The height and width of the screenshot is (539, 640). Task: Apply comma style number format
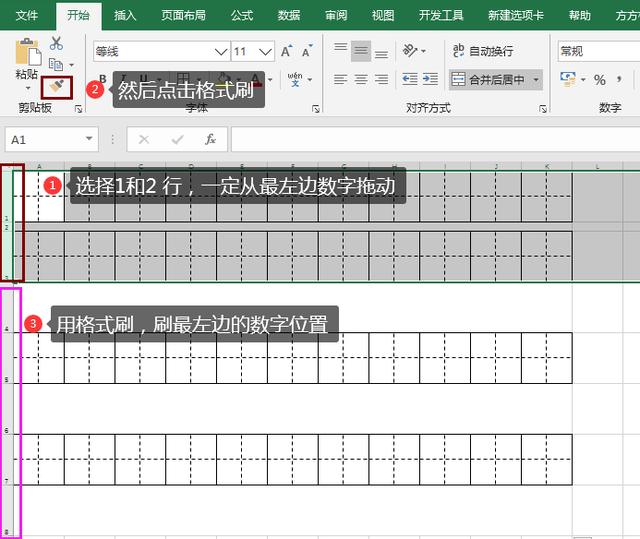click(620, 79)
